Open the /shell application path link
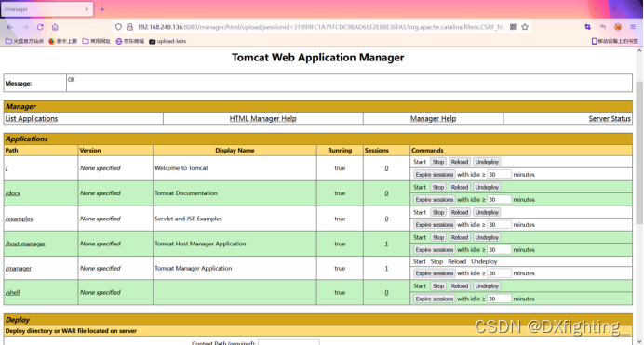Screen dimensions: 644x345 click(12, 293)
